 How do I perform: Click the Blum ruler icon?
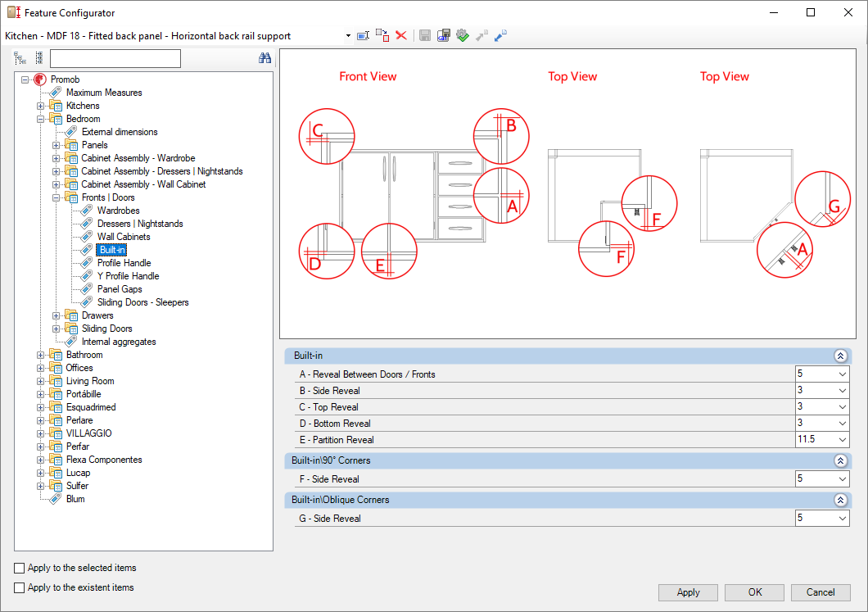click(56, 499)
